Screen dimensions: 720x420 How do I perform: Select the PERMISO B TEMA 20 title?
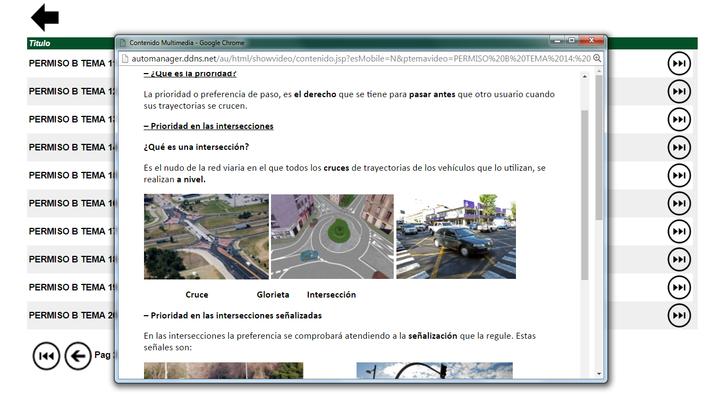[x=72, y=315]
